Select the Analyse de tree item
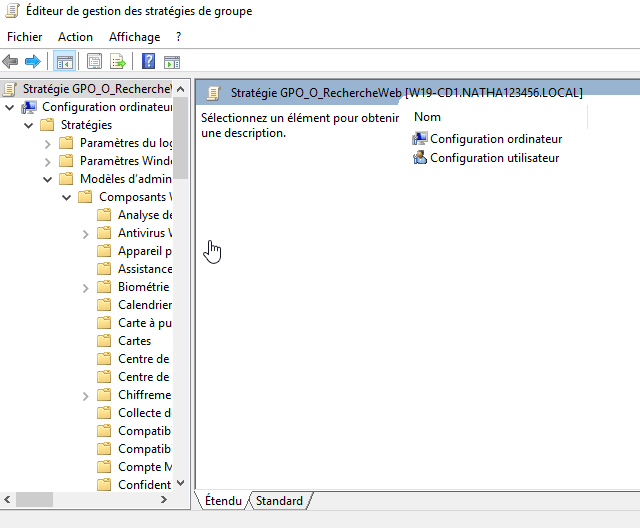640x528 pixels. [145, 215]
